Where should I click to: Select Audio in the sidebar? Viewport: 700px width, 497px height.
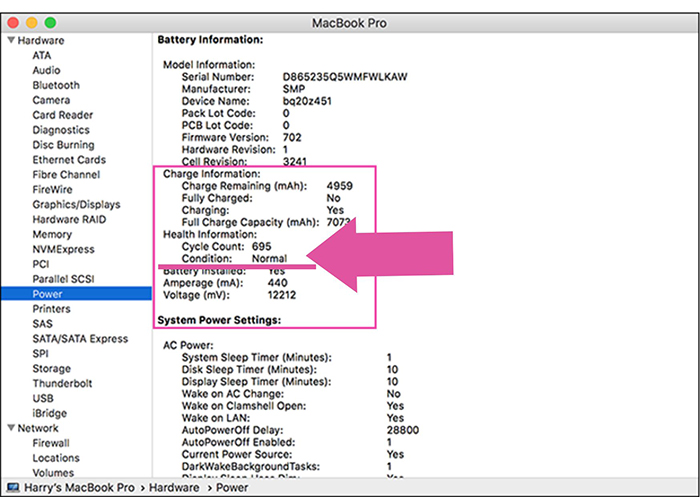pos(46,70)
